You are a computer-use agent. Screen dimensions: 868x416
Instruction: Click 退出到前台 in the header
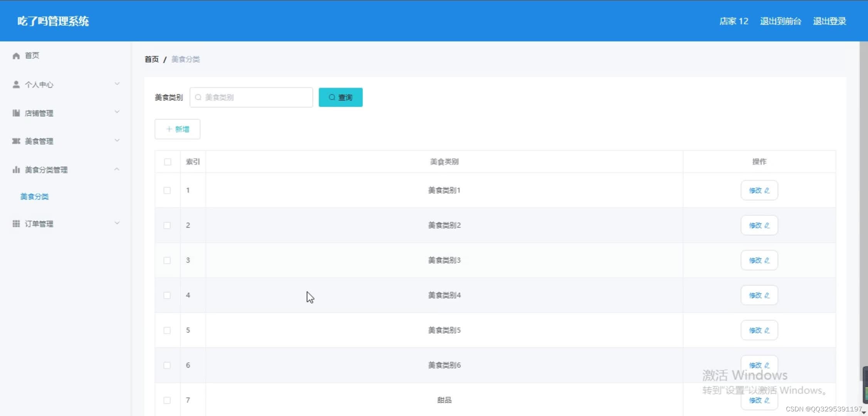[781, 21]
